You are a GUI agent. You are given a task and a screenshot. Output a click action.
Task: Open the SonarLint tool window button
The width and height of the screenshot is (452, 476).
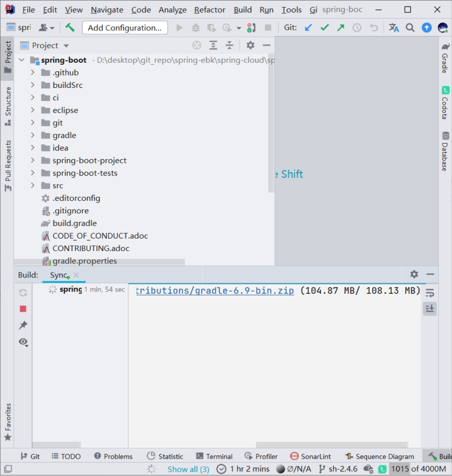click(x=310, y=456)
